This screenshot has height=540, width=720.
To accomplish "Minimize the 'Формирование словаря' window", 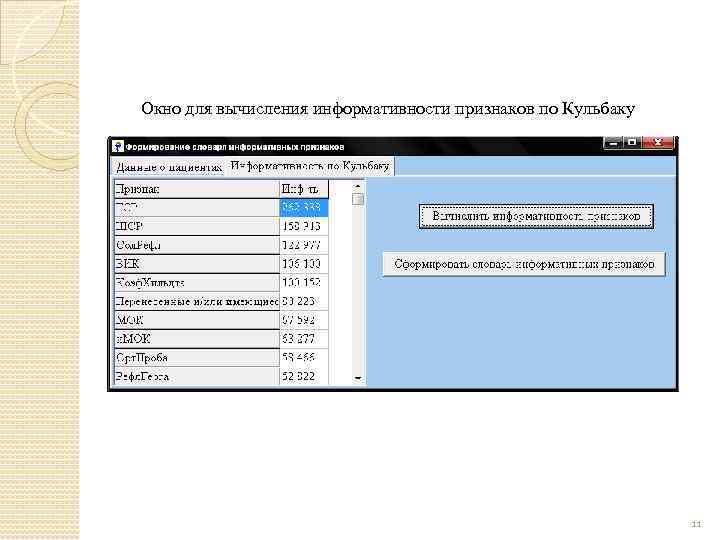I will pos(613,143).
